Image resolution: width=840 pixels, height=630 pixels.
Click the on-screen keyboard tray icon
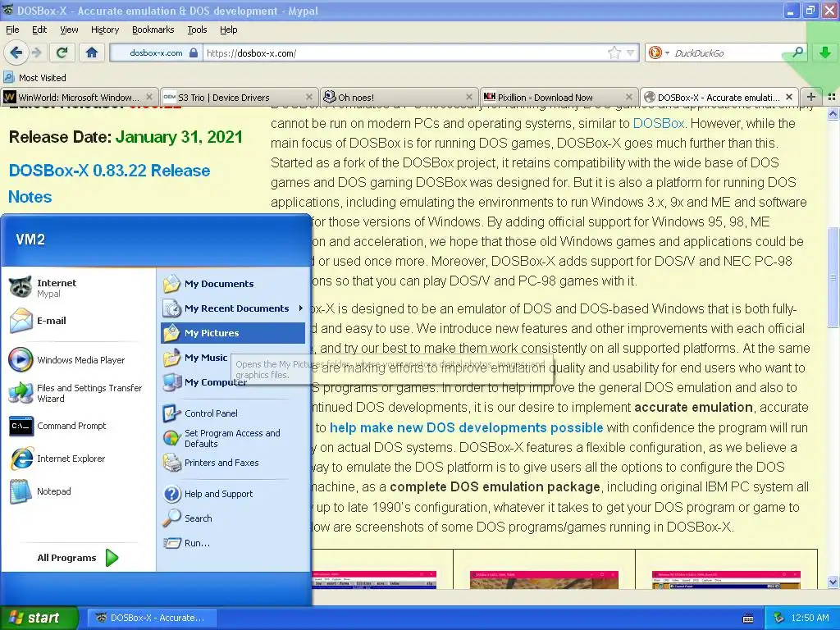click(x=748, y=619)
